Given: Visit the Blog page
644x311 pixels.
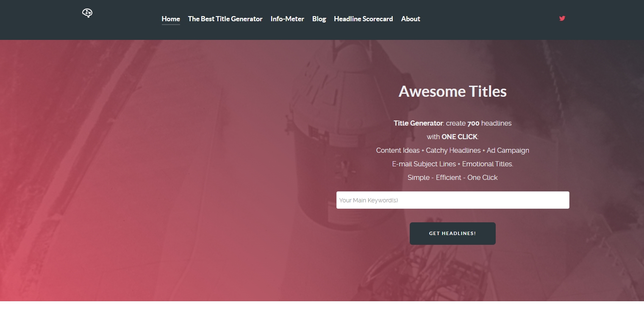Looking at the screenshot, I should 319,19.
